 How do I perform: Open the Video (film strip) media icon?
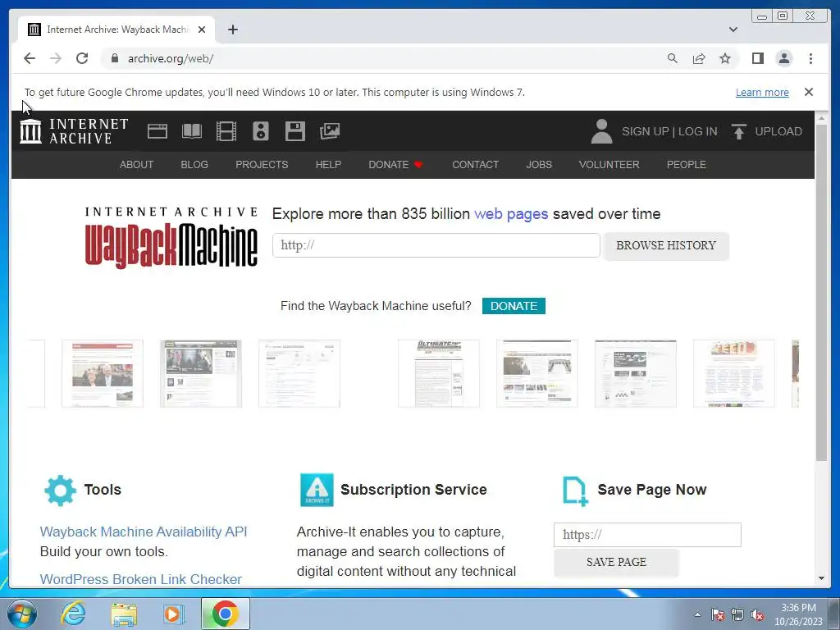click(226, 131)
